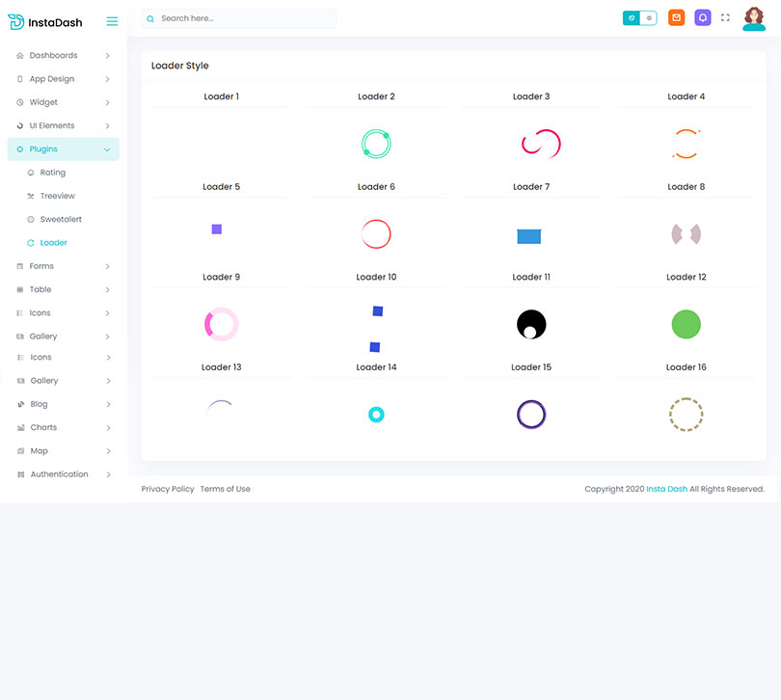The width and height of the screenshot is (781, 700).
Task: Open the orange mail inbox icon
Action: tap(677, 17)
